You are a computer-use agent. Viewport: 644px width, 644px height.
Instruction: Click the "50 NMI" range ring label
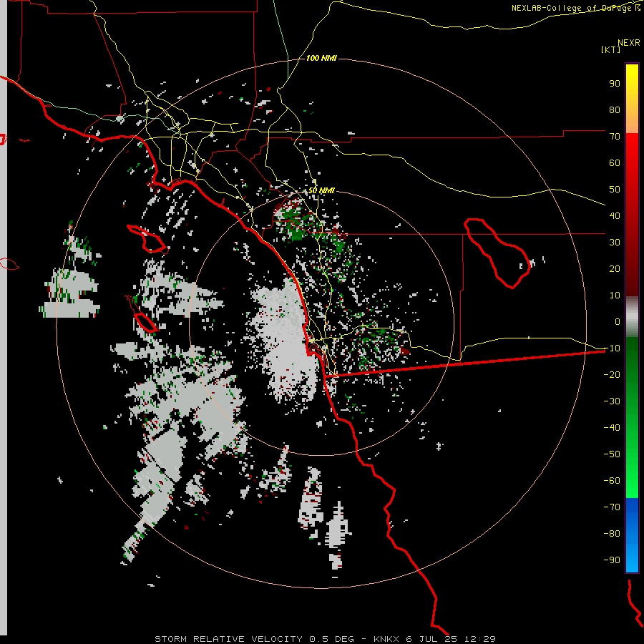pos(321,190)
